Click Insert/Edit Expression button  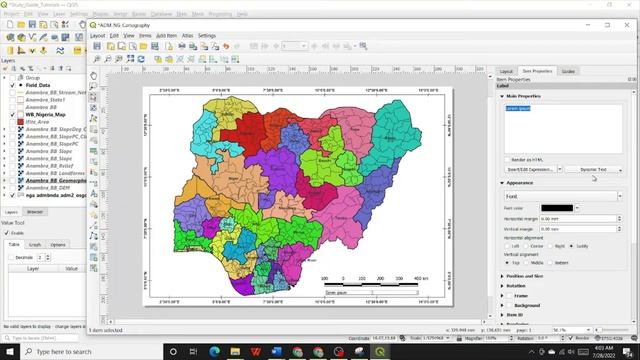coord(530,169)
